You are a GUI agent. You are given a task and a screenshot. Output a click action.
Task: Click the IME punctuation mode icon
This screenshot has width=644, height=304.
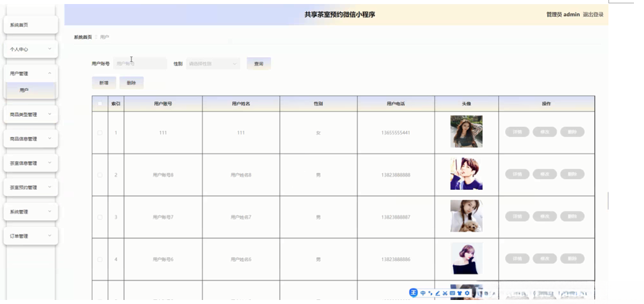pos(431,293)
